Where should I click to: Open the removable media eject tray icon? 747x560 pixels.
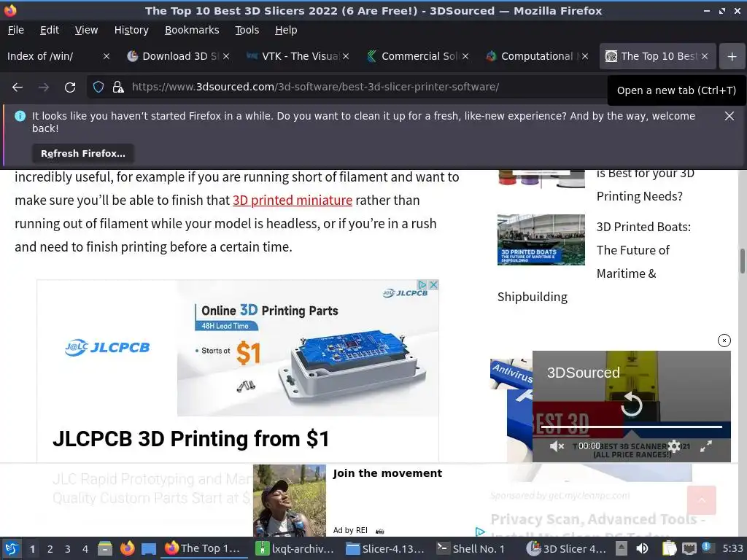[622, 548]
